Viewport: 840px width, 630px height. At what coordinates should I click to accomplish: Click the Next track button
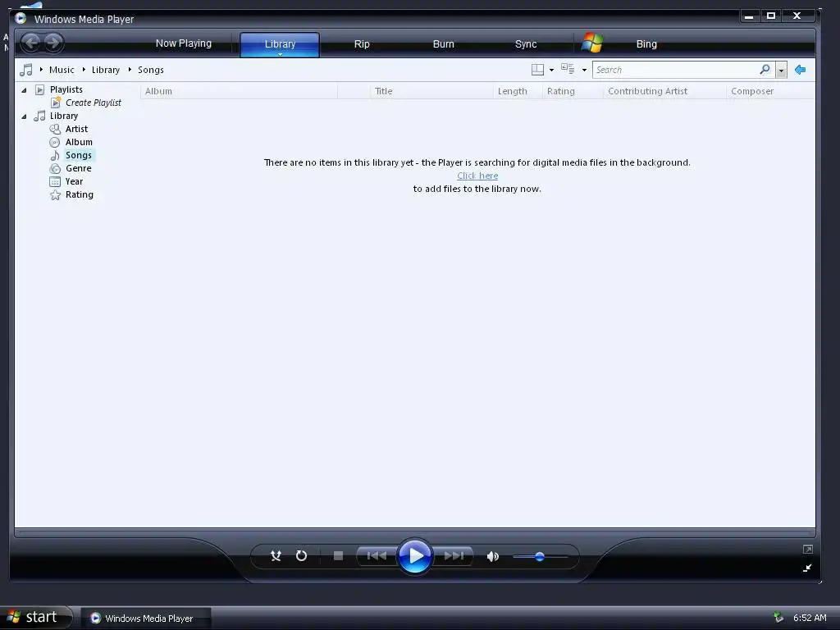[453, 556]
